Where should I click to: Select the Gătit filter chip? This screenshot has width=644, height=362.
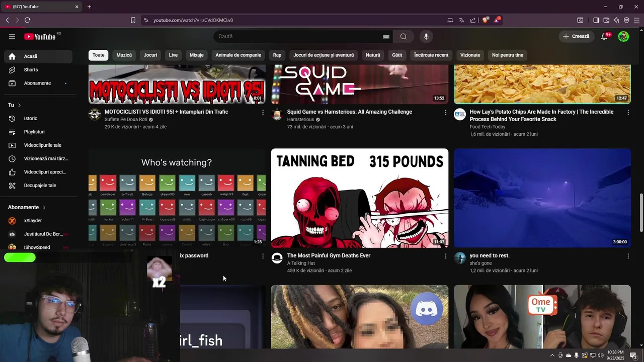click(397, 55)
